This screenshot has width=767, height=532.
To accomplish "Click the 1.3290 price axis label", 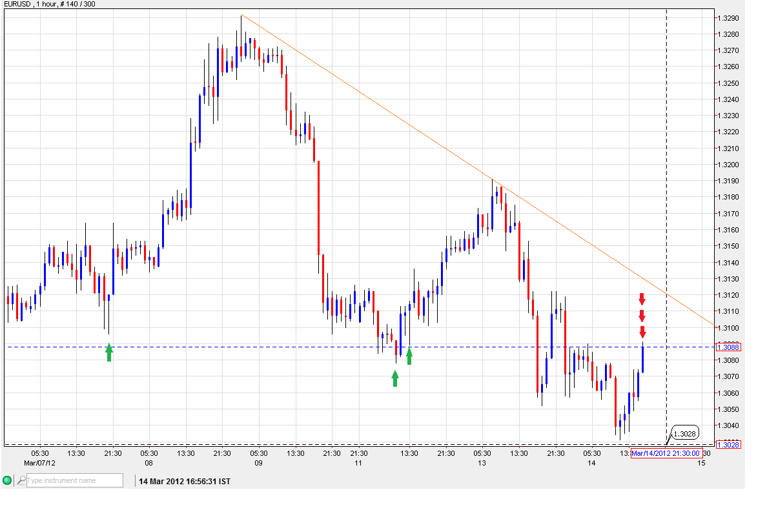I will (x=728, y=18).
